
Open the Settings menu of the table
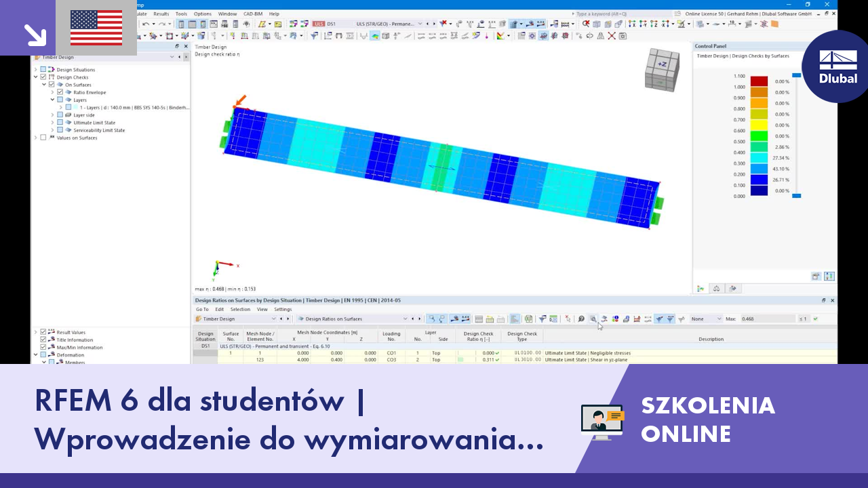pyautogui.click(x=283, y=309)
